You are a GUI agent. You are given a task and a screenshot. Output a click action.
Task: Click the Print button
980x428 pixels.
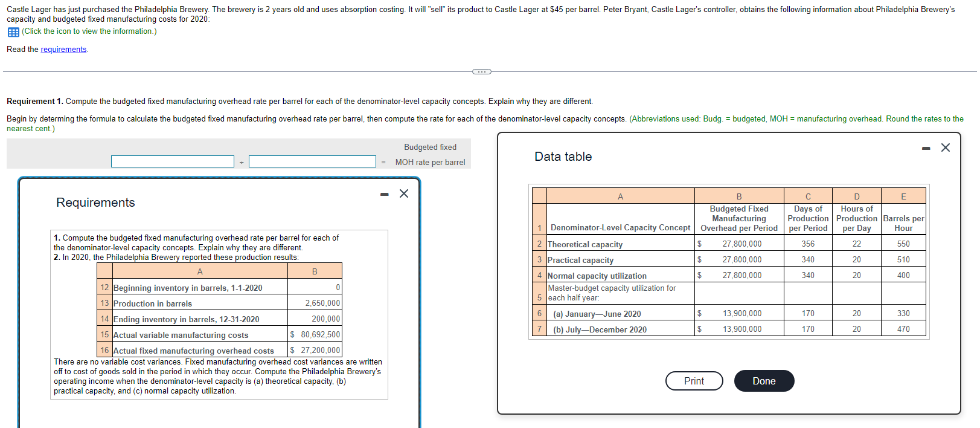[x=694, y=381]
